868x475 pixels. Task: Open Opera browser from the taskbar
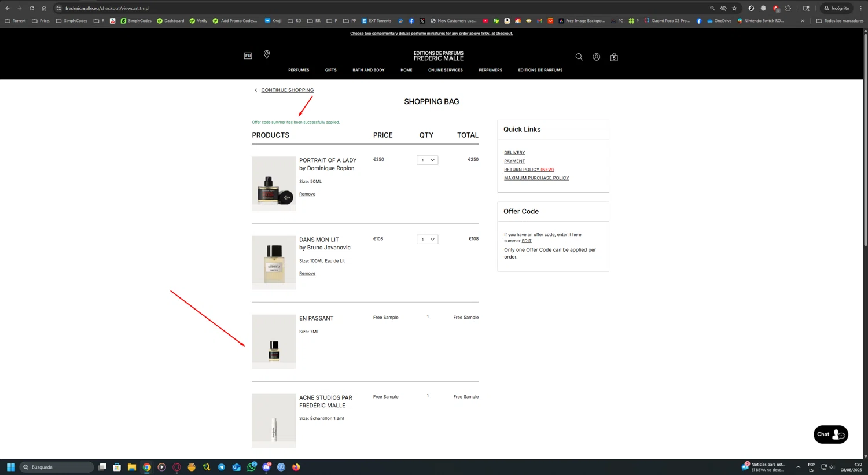tap(176, 467)
